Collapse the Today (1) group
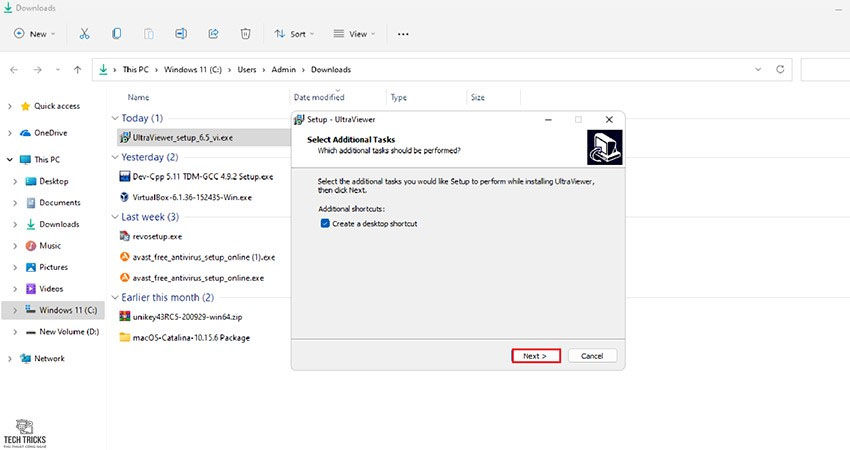 [x=115, y=118]
